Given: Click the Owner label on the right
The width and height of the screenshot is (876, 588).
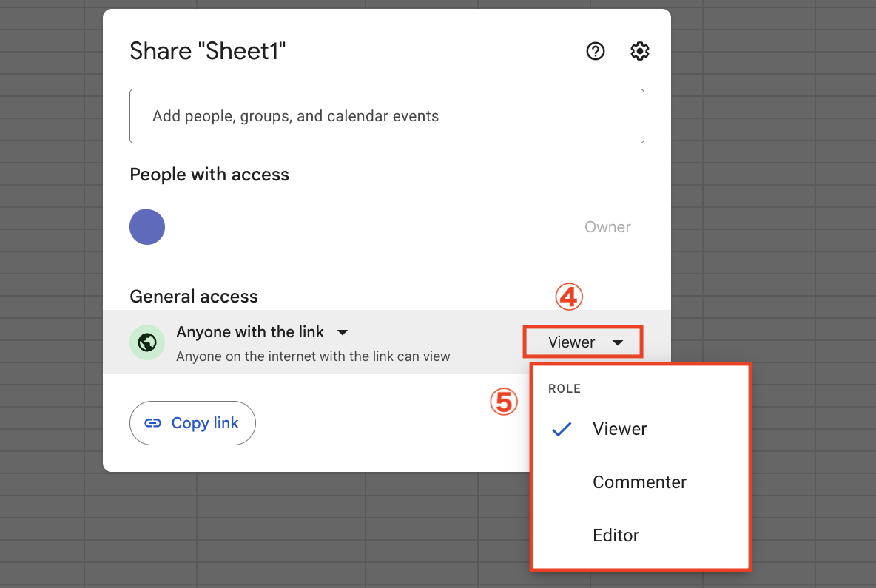Looking at the screenshot, I should [x=607, y=227].
